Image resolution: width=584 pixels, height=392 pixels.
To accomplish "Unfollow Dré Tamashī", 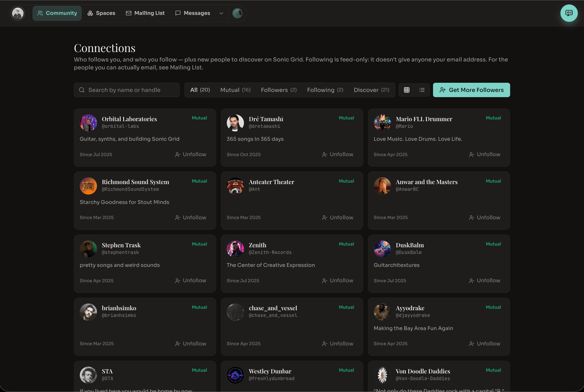I will point(338,155).
